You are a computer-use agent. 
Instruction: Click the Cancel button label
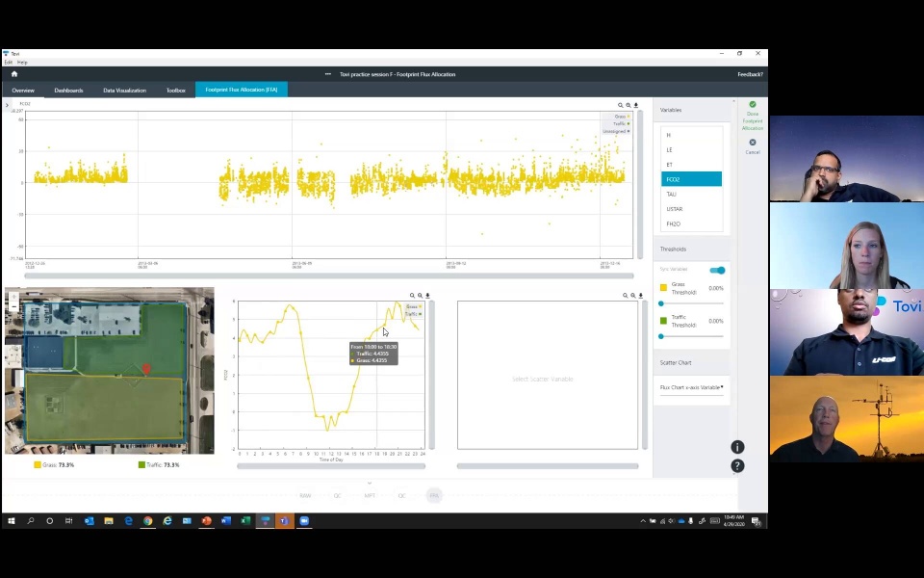click(x=753, y=152)
